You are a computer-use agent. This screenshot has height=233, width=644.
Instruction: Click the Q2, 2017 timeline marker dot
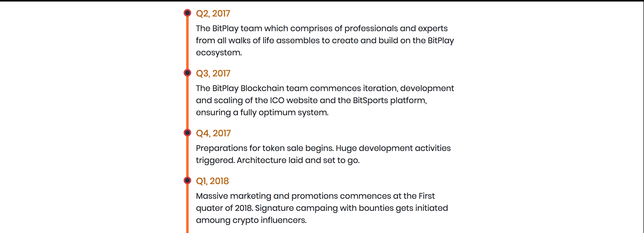tap(187, 13)
